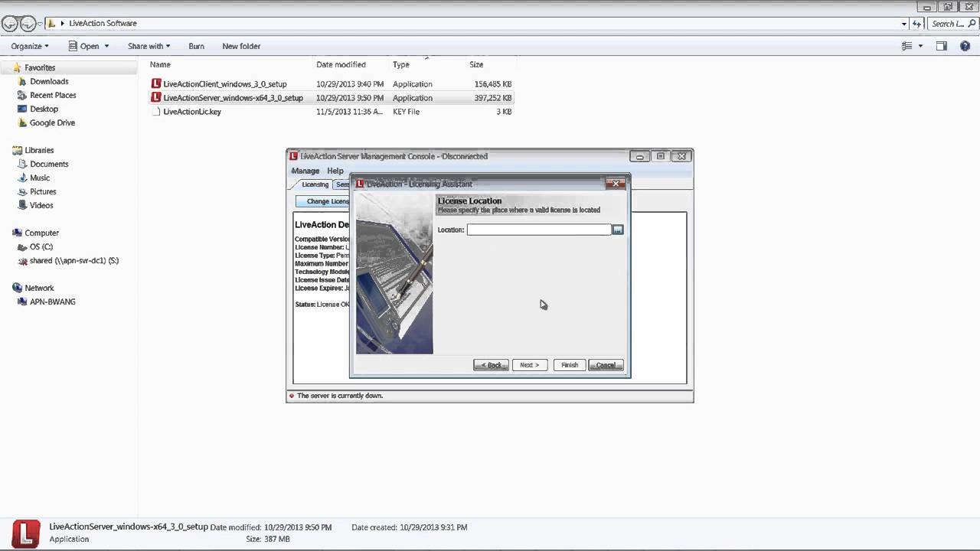Click the LiveActionClient setup file icon
Screen dimensions: 980x551
156,84
